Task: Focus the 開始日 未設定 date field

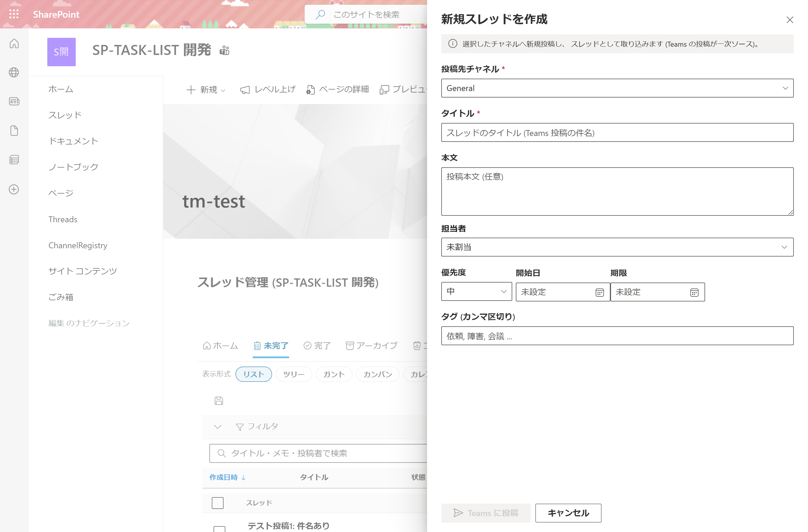Action: tap(563, 292)
